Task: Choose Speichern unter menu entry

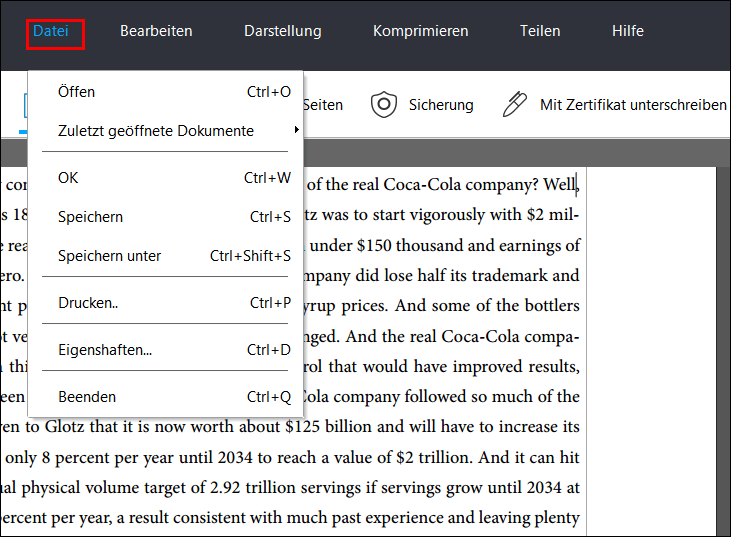Action: (166, 255)
